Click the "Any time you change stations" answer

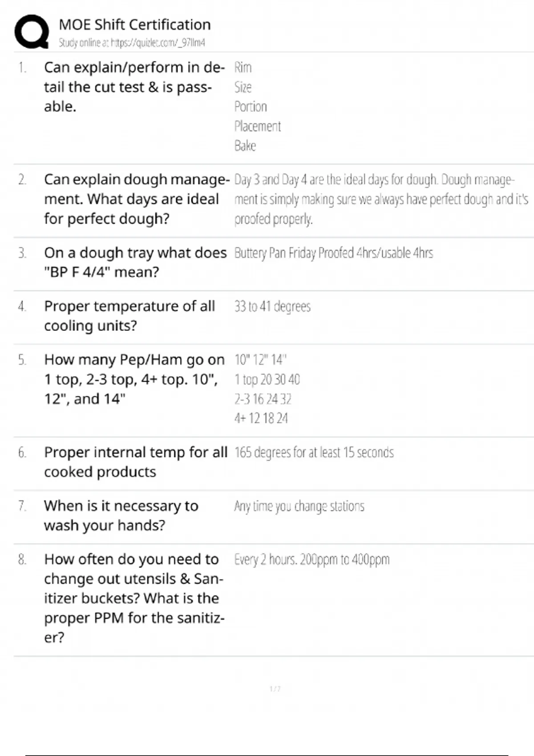pos(299,506)
